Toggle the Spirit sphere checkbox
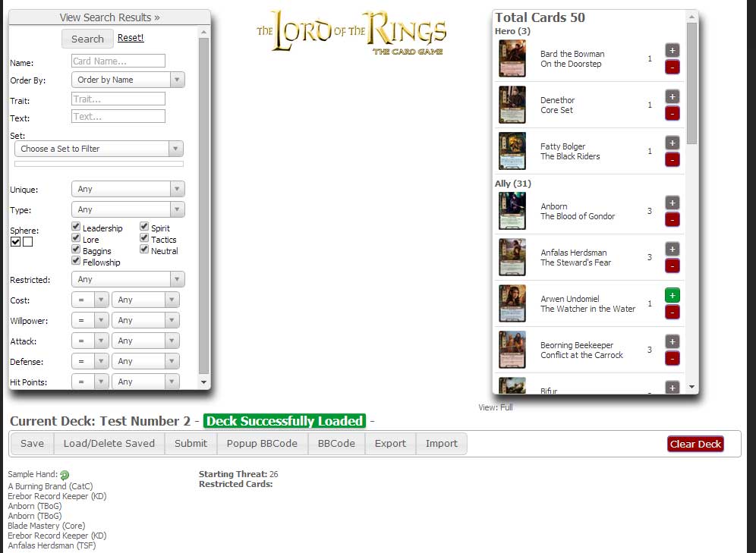 pos(144,226)
